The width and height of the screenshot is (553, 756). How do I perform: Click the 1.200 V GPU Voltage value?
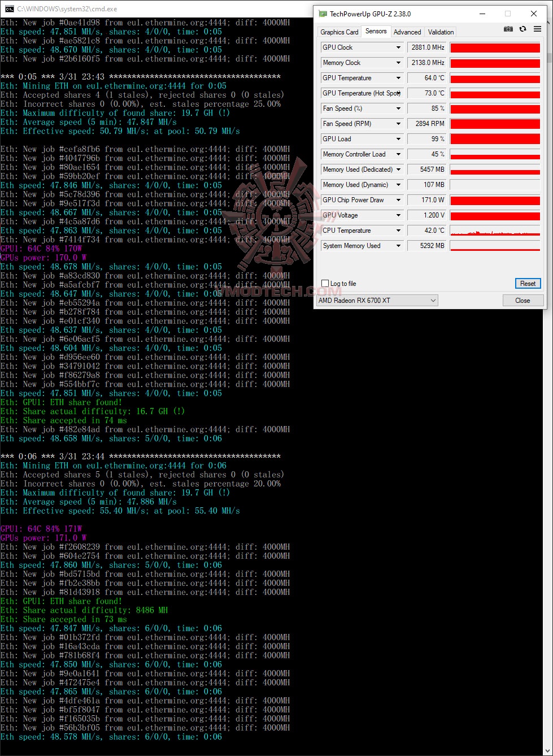pos(426,215)
